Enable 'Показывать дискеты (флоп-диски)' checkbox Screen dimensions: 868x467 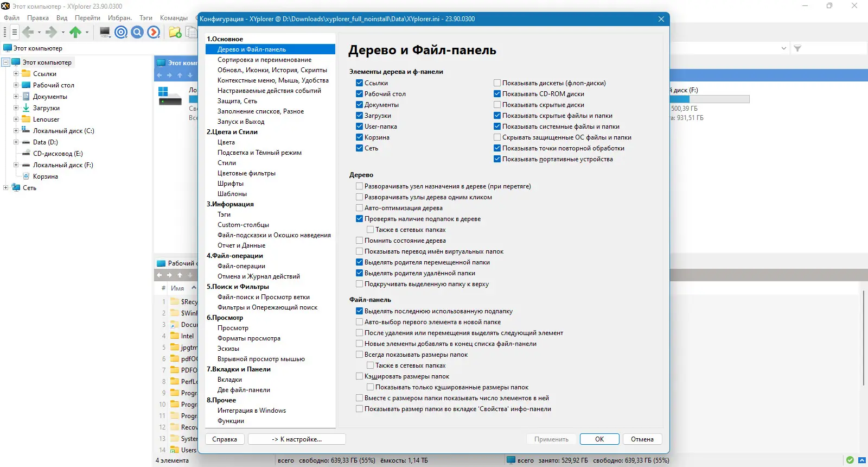(x=497, y=83)
